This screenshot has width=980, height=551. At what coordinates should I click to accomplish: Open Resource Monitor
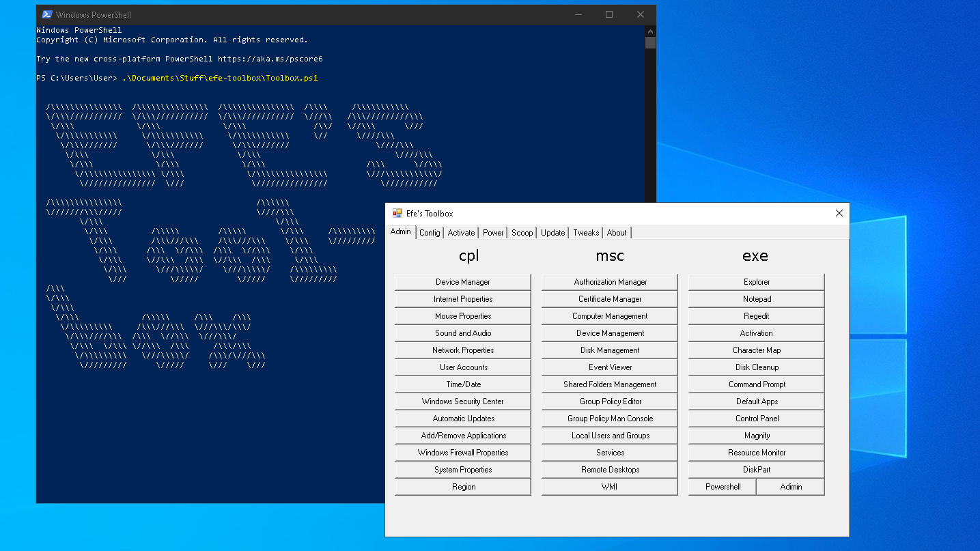757,453
